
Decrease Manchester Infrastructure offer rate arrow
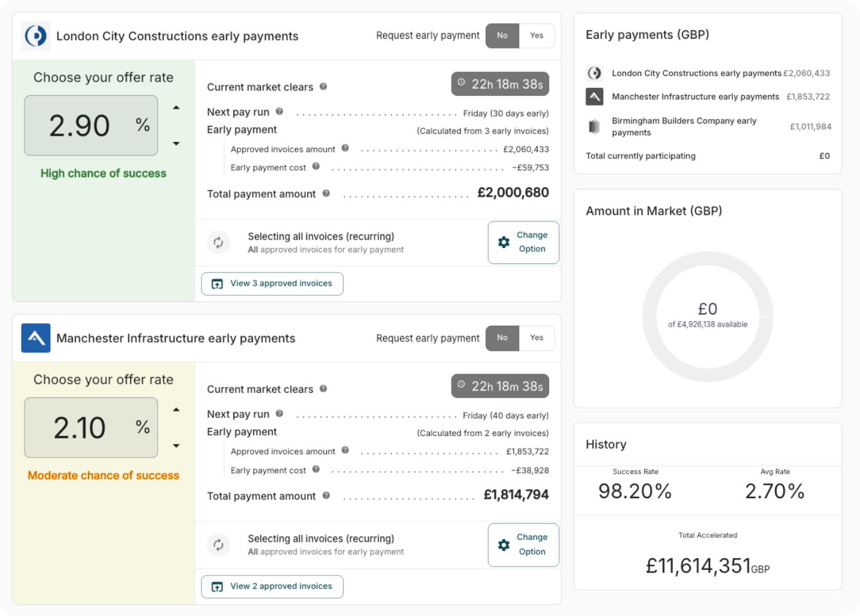pos(176,446)
